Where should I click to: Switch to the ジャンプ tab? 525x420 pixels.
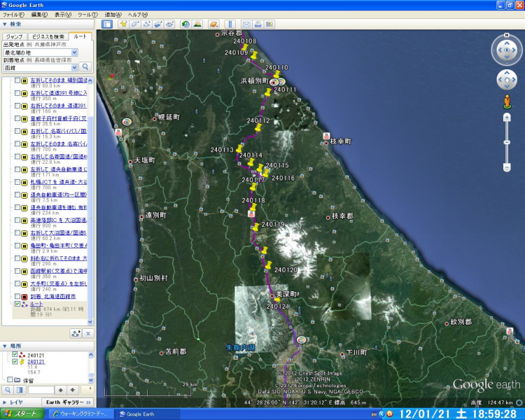[x=15, y=36]
